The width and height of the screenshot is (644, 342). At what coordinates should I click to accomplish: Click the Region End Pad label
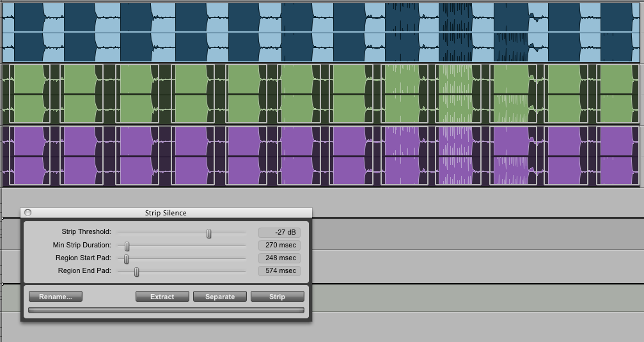(84, 270)
